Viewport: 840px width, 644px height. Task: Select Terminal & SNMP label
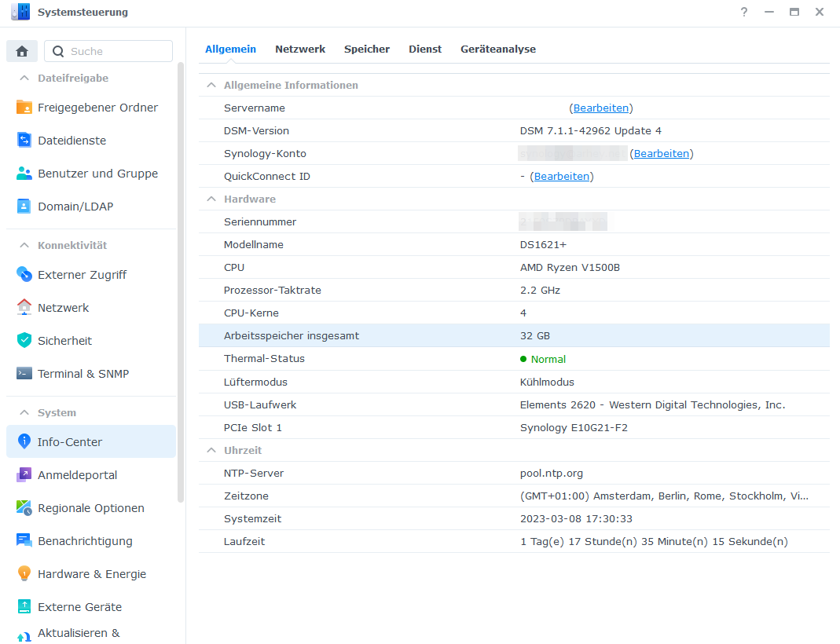[83, 374]
